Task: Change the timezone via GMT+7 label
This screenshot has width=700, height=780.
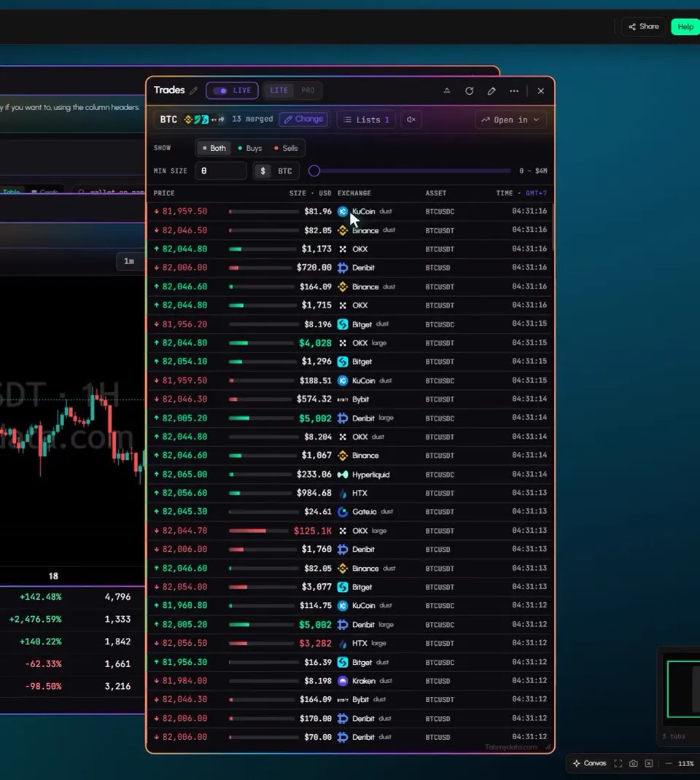Action: click(x=537, y=193)
